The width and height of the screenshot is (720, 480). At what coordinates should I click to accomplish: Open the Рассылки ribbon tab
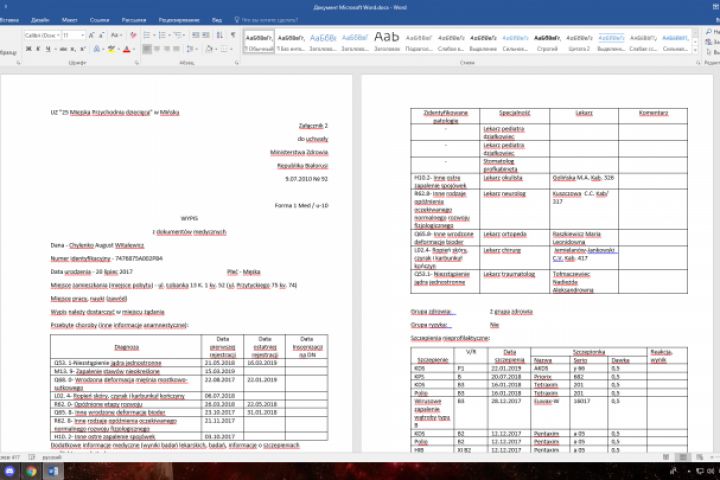134,20
